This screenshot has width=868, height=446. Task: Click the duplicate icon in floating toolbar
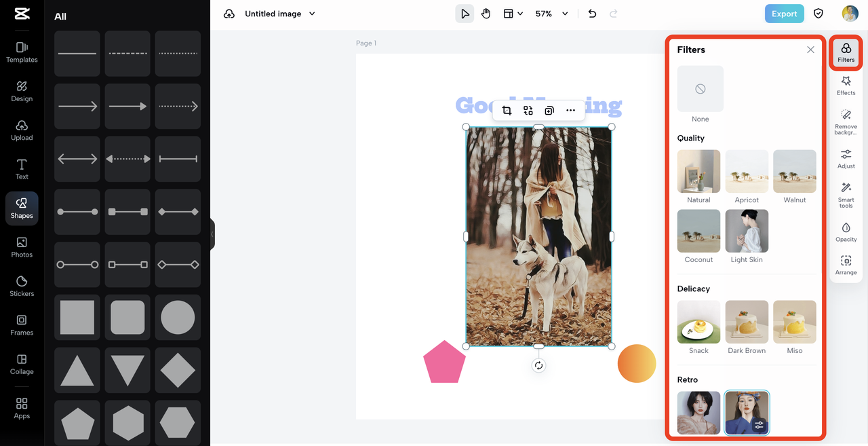click(549, 111)
